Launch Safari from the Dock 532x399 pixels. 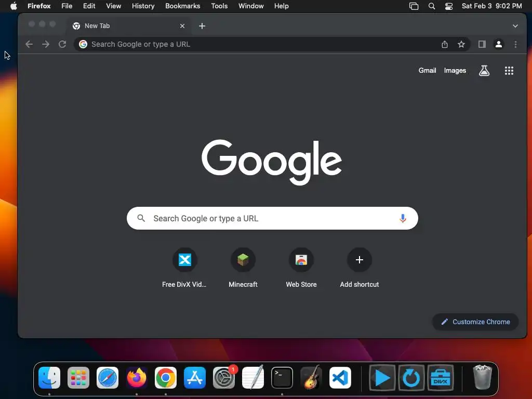pyautogui.click(x=108, y=378)
